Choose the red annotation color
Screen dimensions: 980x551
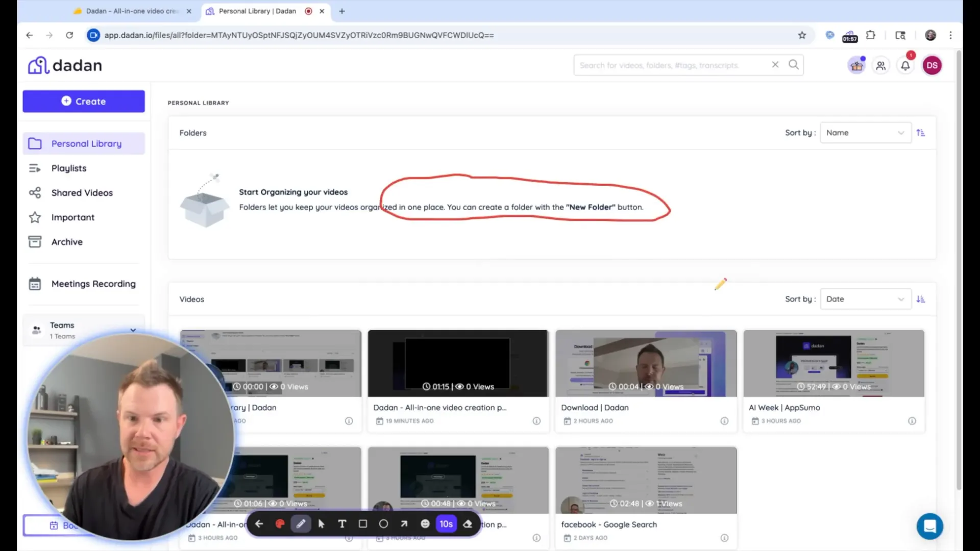click(x=280, y=524)
